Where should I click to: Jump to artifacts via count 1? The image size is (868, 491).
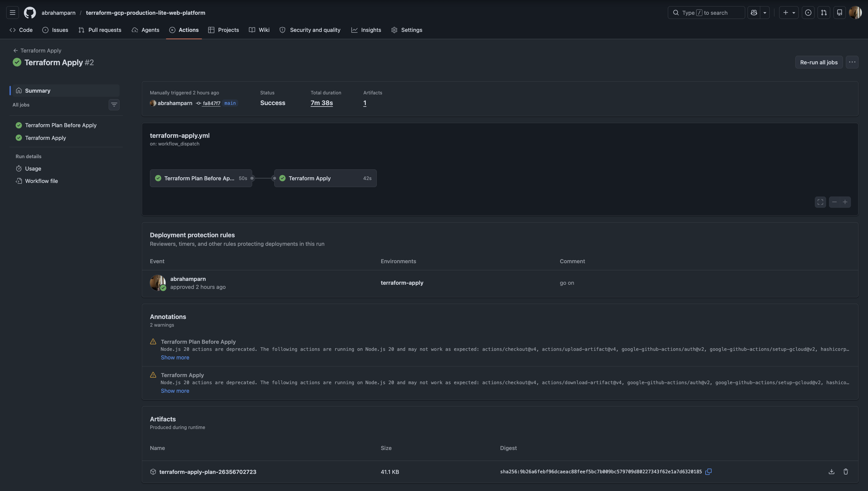pyautogui.click(x=365, y=103)
